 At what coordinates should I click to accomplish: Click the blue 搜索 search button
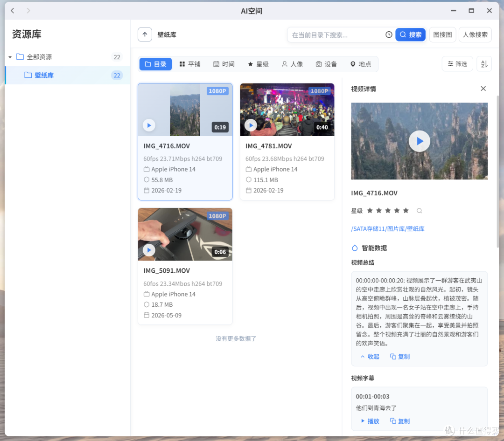pyautogui.click(x=411, y=34)
